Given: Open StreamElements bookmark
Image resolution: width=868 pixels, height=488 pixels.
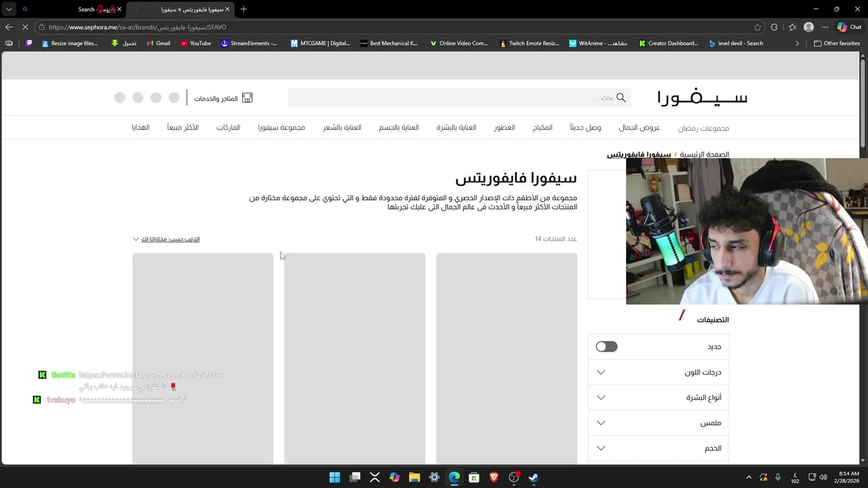Looking at the screenshot, I should pos(249,43).
